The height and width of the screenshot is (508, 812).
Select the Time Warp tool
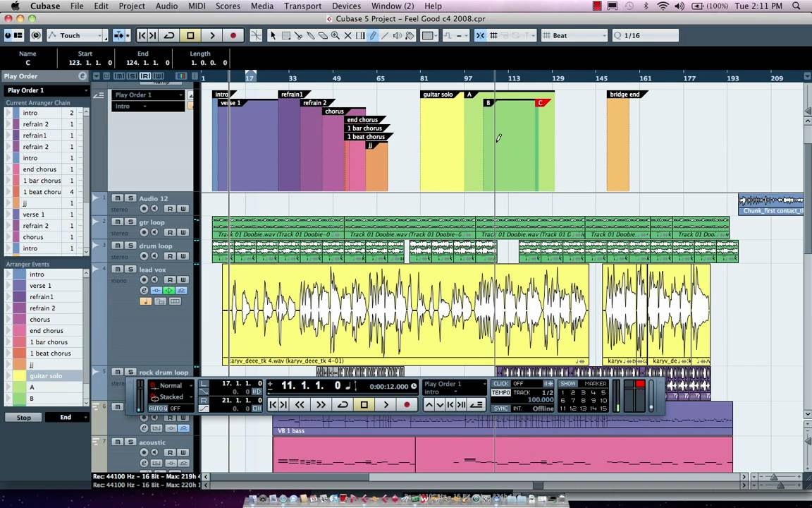(360, 35)
